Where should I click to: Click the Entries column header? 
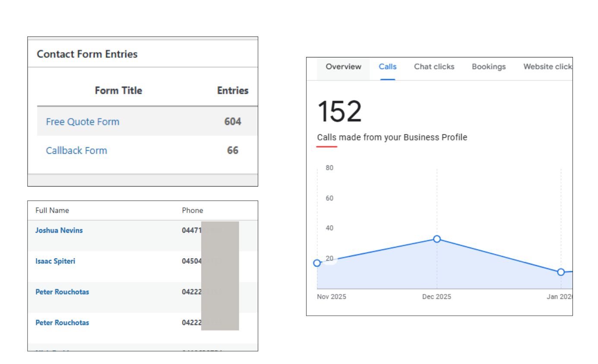pyautogui.click(x=232, y=91)
